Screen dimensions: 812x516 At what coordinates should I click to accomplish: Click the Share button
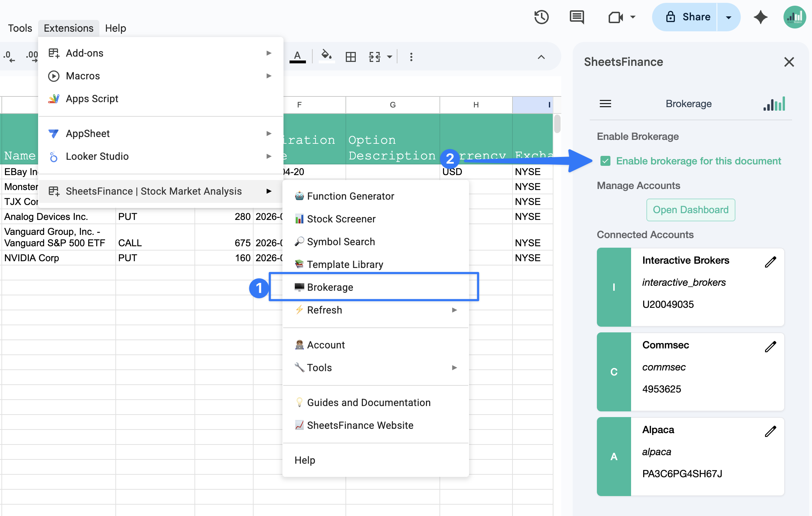[688, 17]
